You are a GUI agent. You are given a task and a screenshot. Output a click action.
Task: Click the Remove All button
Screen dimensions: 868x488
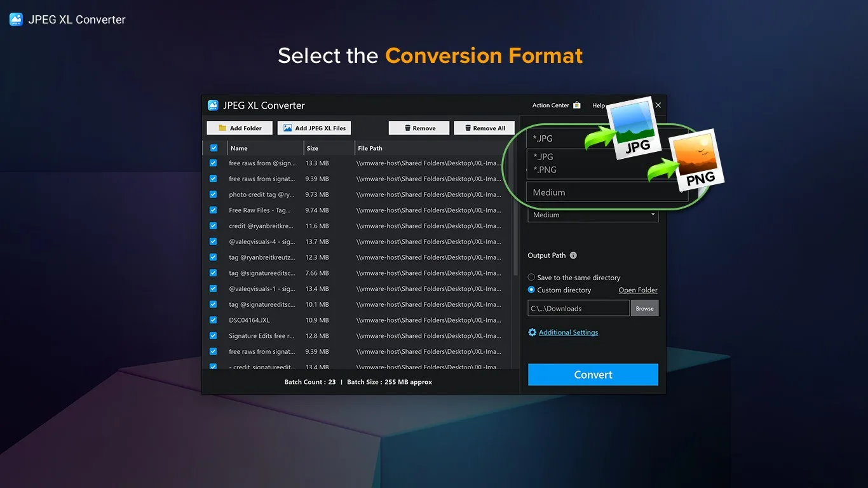(x=484, y=128)
